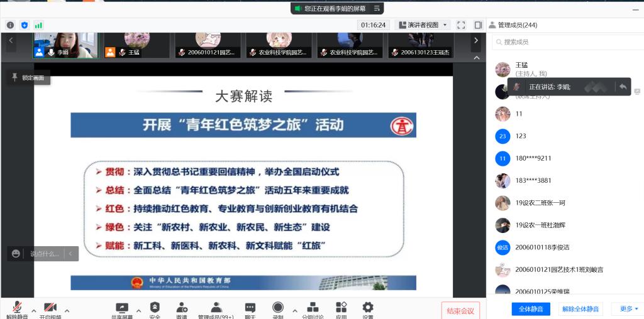Expand the share screen options arrow
644x319 pixels.
click(x=138, y=310)
